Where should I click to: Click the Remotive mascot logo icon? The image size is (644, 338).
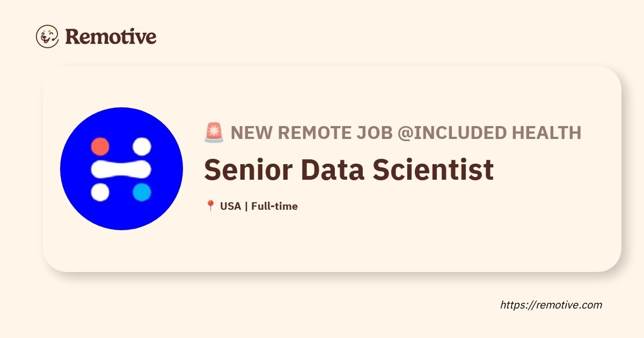pos(47,36)
